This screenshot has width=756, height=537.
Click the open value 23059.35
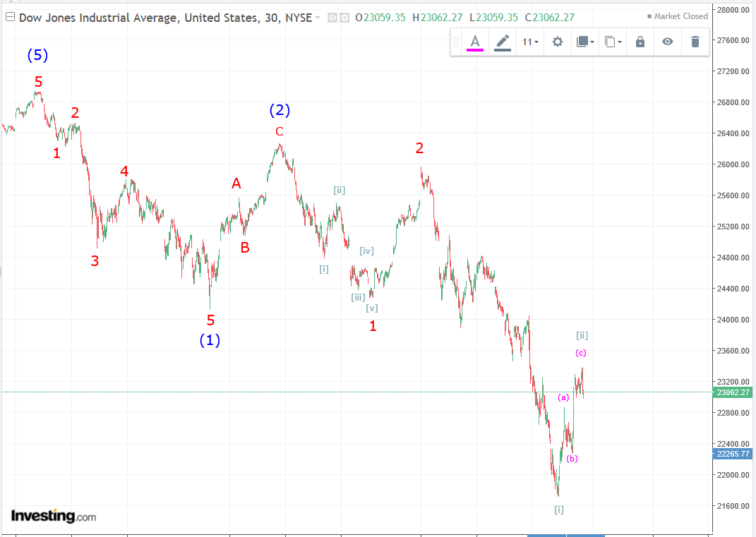tap(384, 18)
